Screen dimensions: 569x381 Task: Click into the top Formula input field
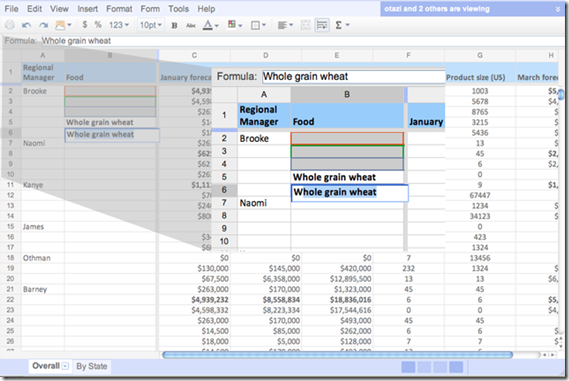coord(303,41)
